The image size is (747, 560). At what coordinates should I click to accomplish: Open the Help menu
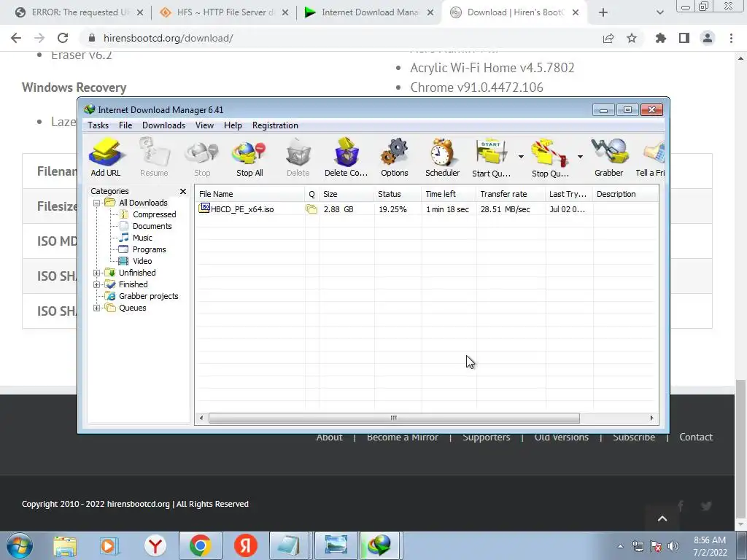(x=233, y=125)
